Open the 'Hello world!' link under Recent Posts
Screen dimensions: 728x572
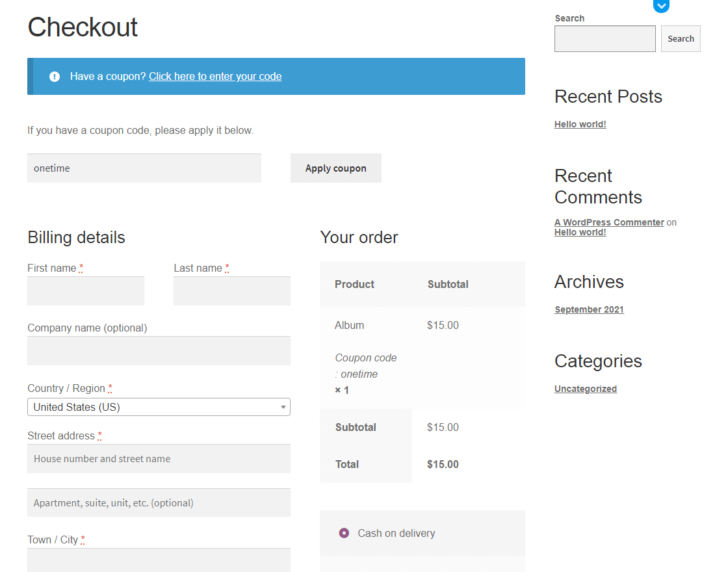pos(580,124)
